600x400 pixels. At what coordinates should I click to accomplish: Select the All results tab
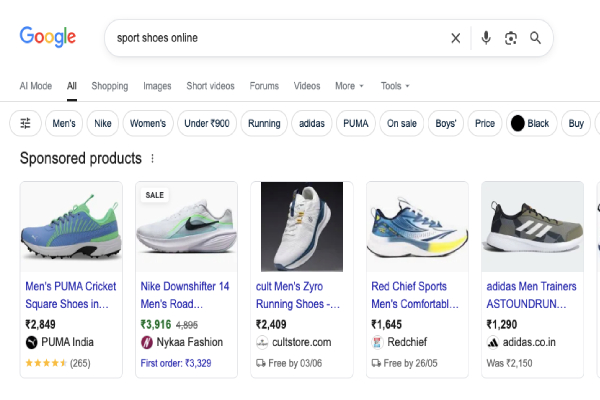point(72,86)
